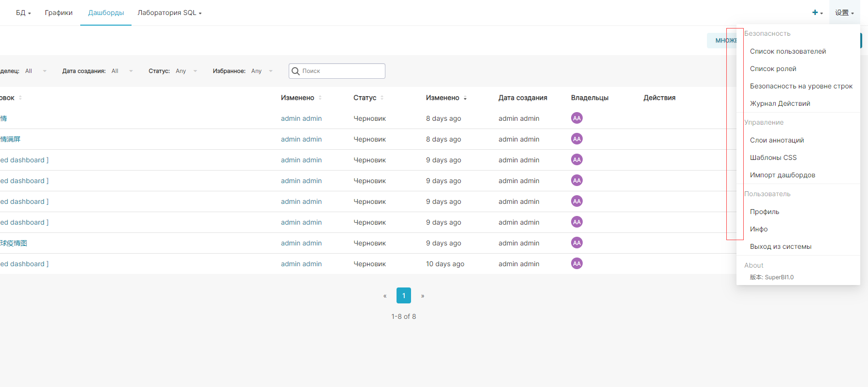868x387 pixels.
Task: Click the search magnifier icon
Action: tap(295, 71)
